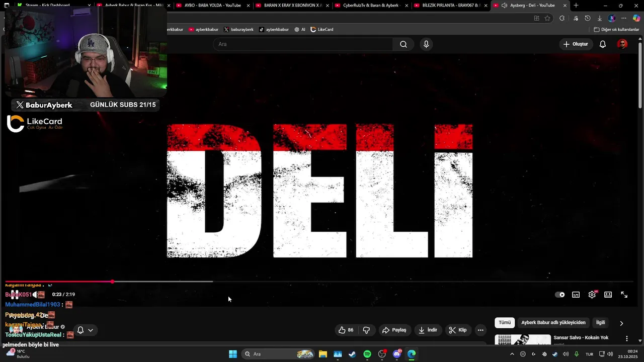Toggle the autoplay switch in the player

559,295
